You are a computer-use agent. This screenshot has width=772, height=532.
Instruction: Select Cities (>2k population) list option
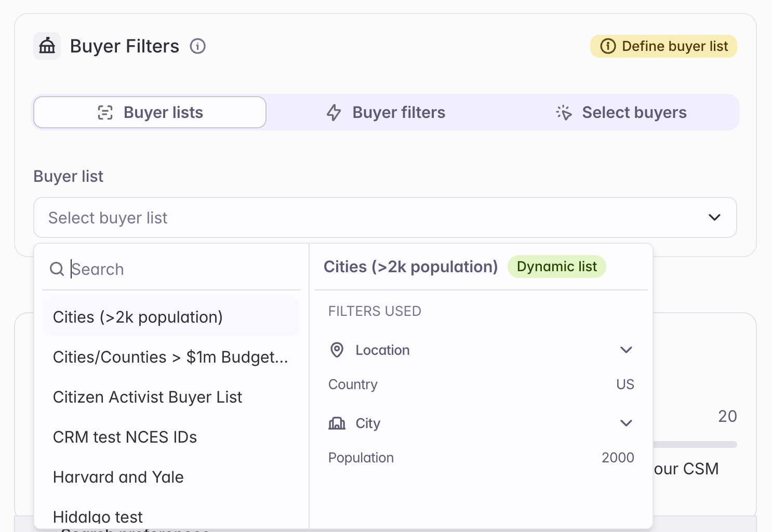[x=171, y=317]
